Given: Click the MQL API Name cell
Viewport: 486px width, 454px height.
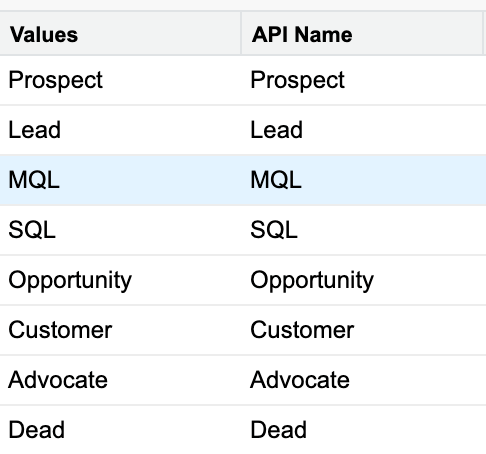Looking at the screenshot, I should [362, 180].
